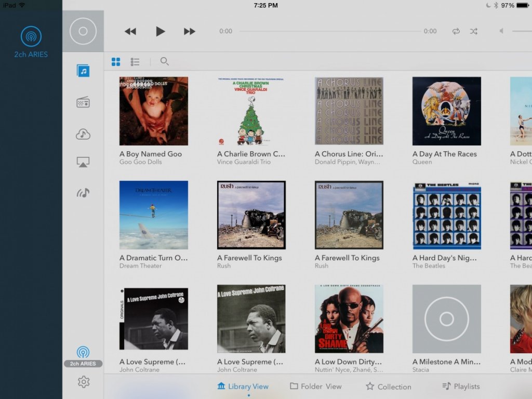Screen dimensions: 532x399
Task: Open the A Boy Named Goo album cover
Action: click(154, 111)
